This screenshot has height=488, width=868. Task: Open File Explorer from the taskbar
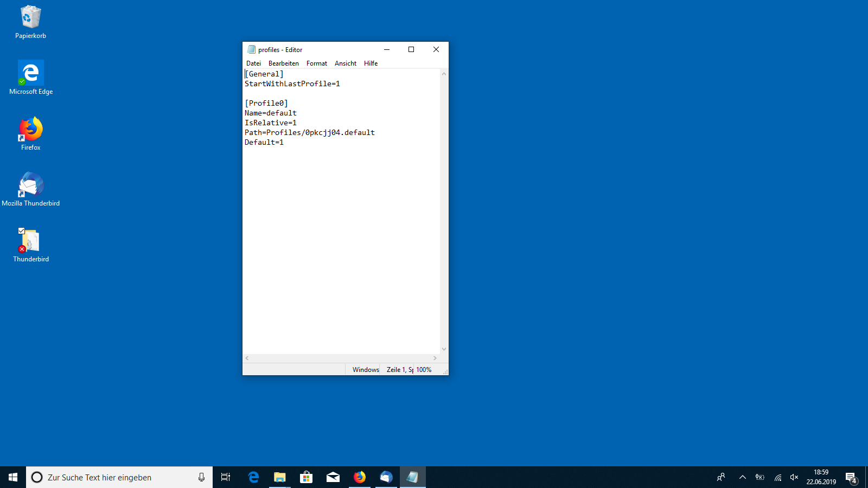point(279,477)
